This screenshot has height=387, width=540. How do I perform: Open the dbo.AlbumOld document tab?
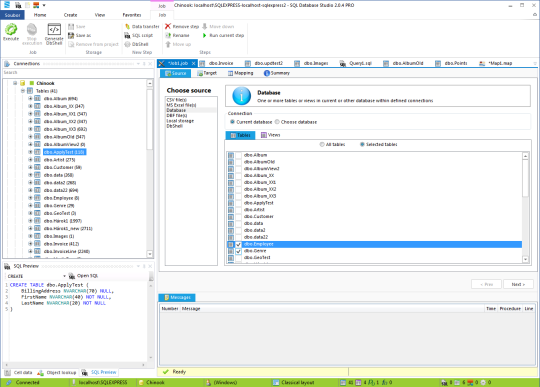(403, 63)
